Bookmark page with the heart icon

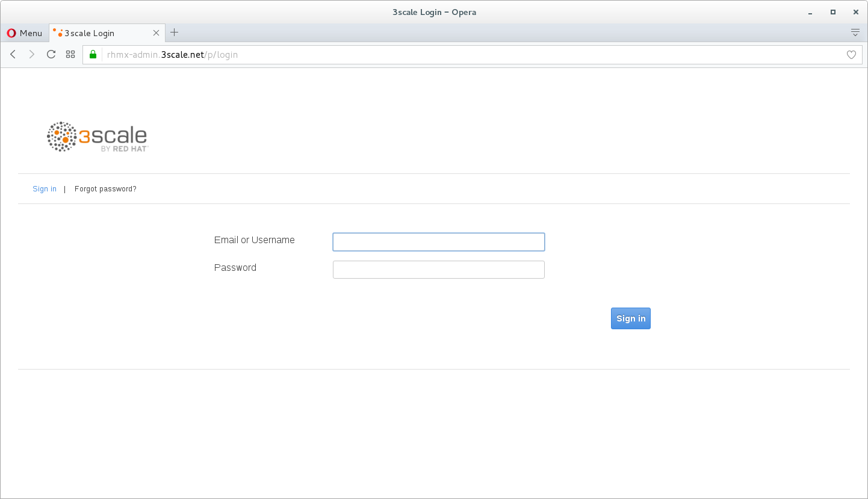click(851, 55)
